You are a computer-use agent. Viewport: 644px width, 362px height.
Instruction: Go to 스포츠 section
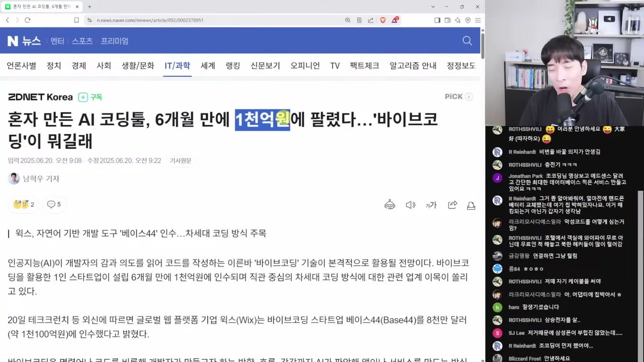pyautogui.click(x=82, y=41)
